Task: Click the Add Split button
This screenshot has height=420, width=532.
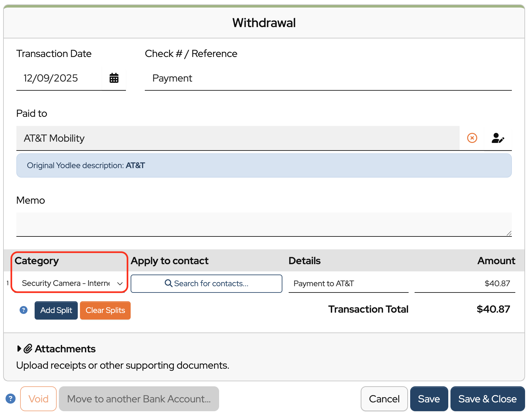Action: pos(56,310)
